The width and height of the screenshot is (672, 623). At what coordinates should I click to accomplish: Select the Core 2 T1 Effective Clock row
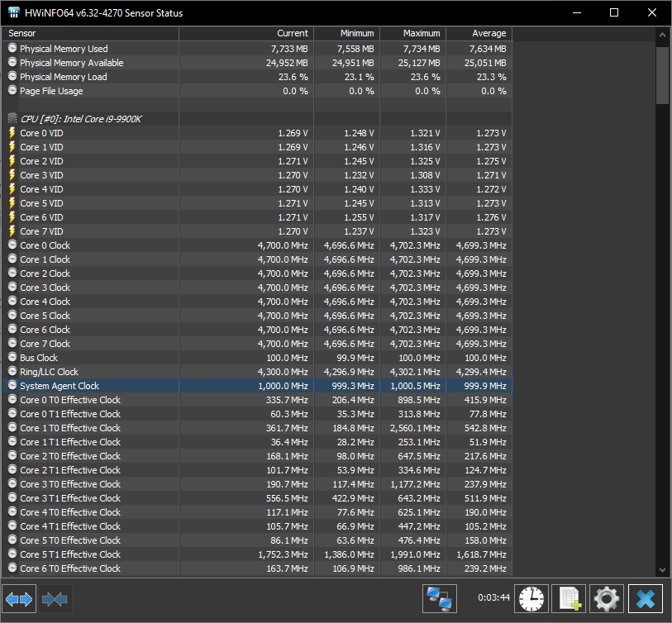point(257,470)
